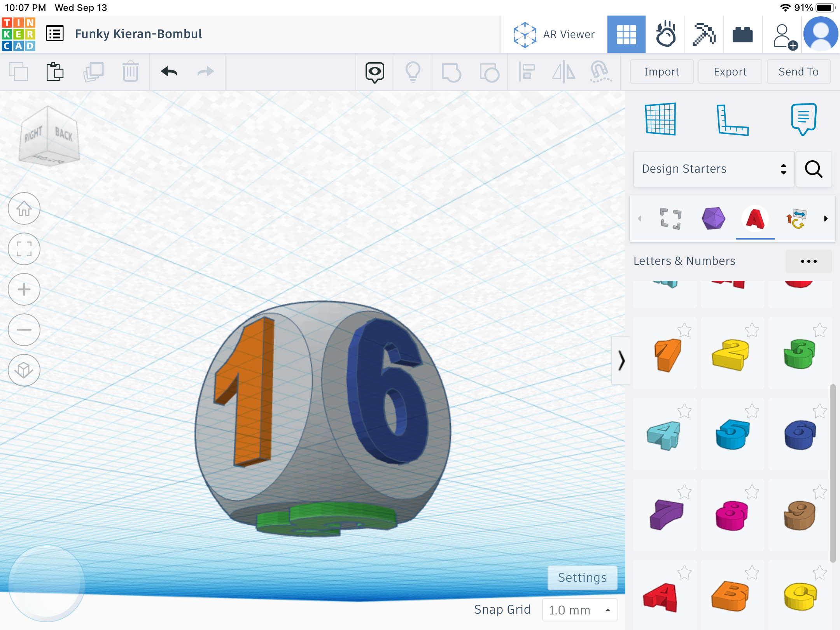Favorite the number 3 shape star
Image resolution: width=840 pixels, height=630 pixels.
(820, 330)
